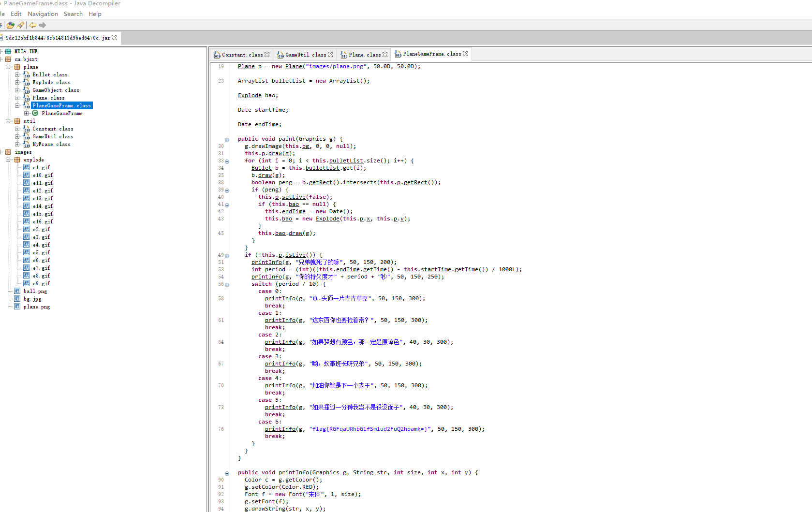
Task: Select the images folder
Action: pyautogui.click(x=23, y=152)
